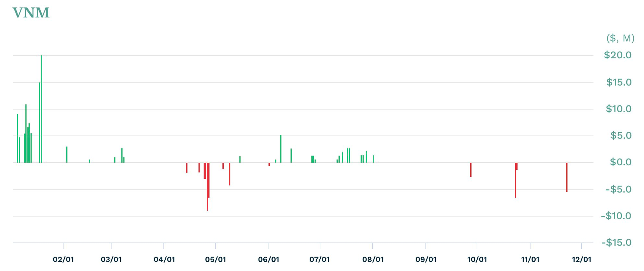Screen dimensions: 644x271
Task: Click the green bar reaching $15.0
Action: click(x=40, y=122)
